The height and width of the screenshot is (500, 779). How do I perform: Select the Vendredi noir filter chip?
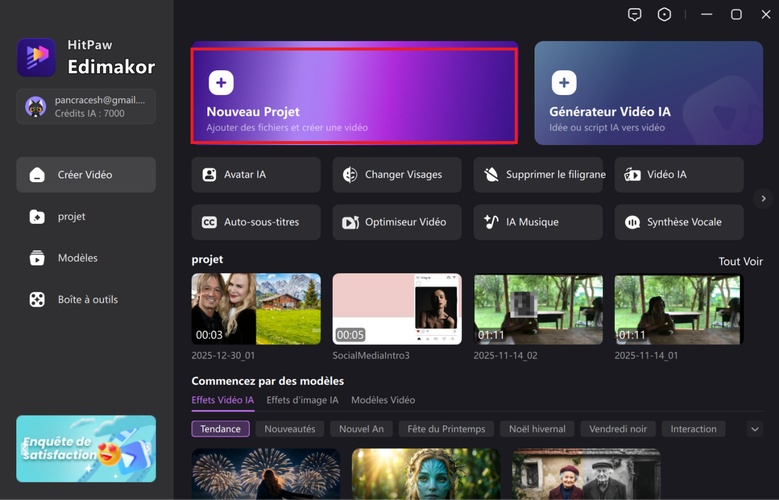(x=618, y=429)
